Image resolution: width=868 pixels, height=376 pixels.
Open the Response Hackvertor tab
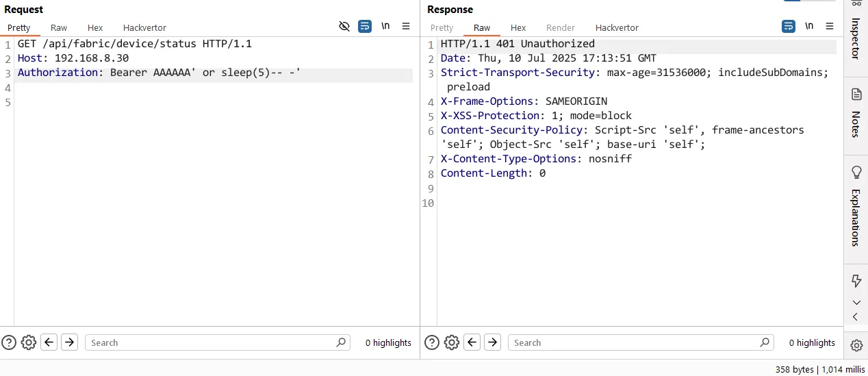click(617, 27)
